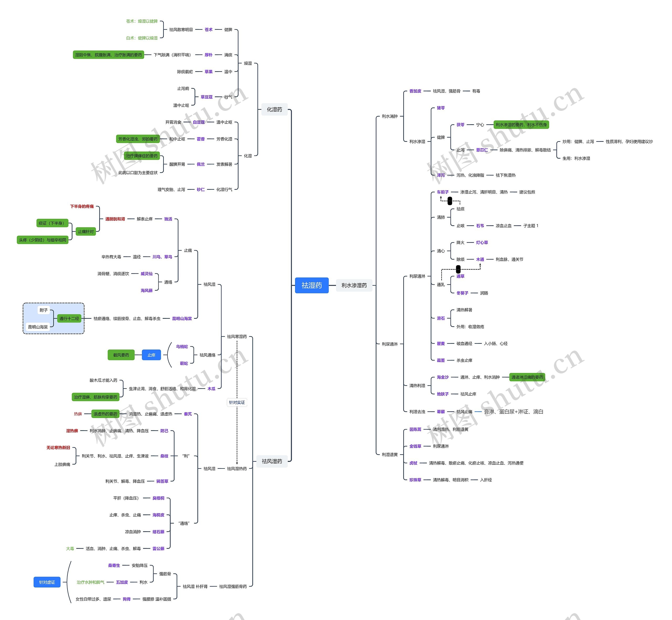Click the 木通 herb node

(480, 259)
